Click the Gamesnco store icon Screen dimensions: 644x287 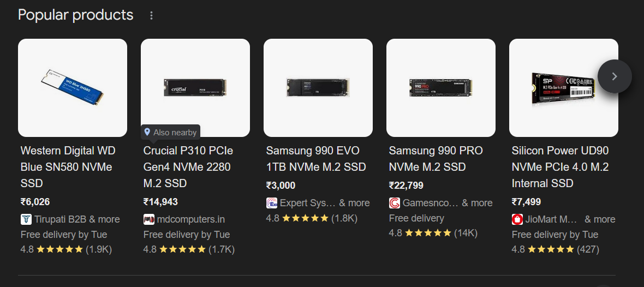[395, 203]
